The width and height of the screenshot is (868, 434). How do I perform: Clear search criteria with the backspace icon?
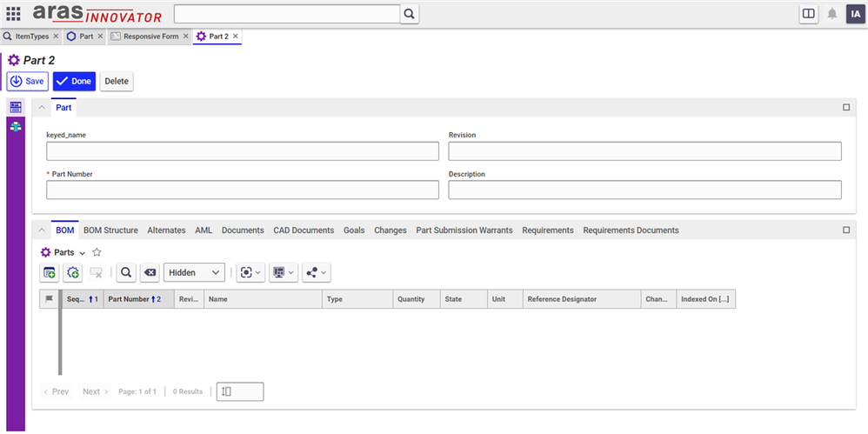tap(150, 272)
